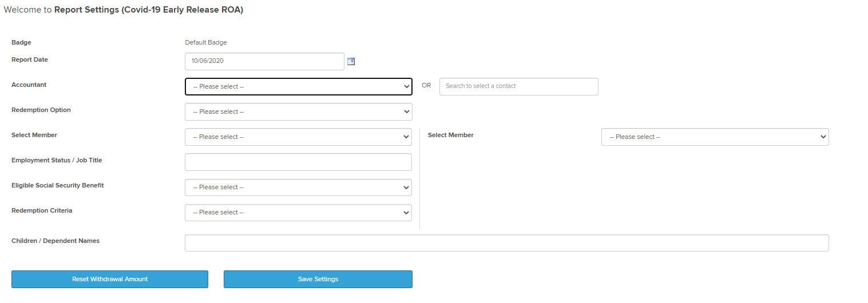The height and width of the screenshot is (303, 868).
Task: Click the Eligible Social Security Benefit label
Action: 58,185
